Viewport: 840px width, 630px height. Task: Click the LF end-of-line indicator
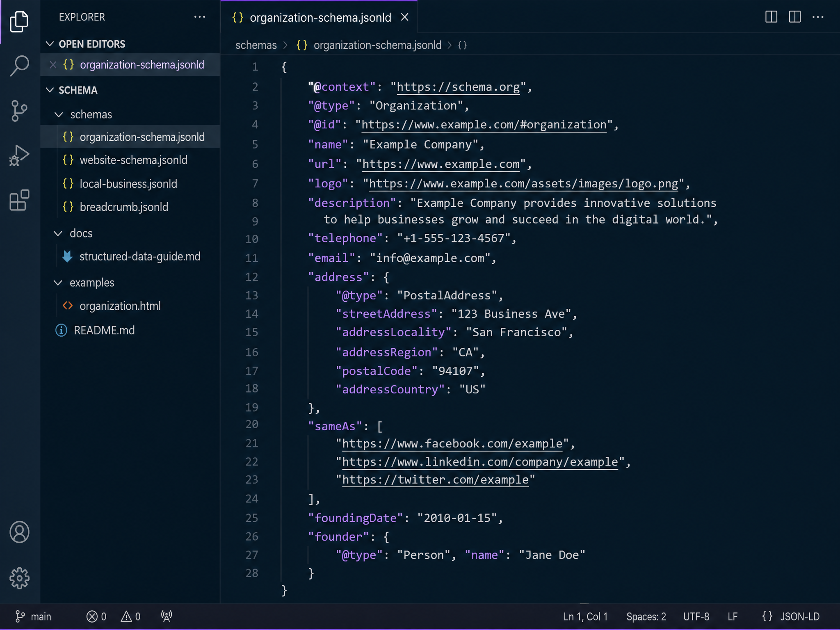[x=733, y=616]
